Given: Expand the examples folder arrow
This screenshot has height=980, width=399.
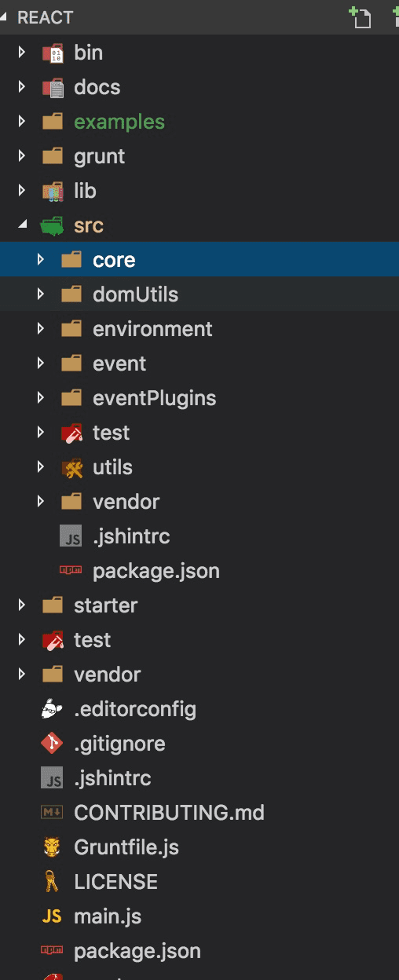Looking at the screenshot, I should coord(22,122).
